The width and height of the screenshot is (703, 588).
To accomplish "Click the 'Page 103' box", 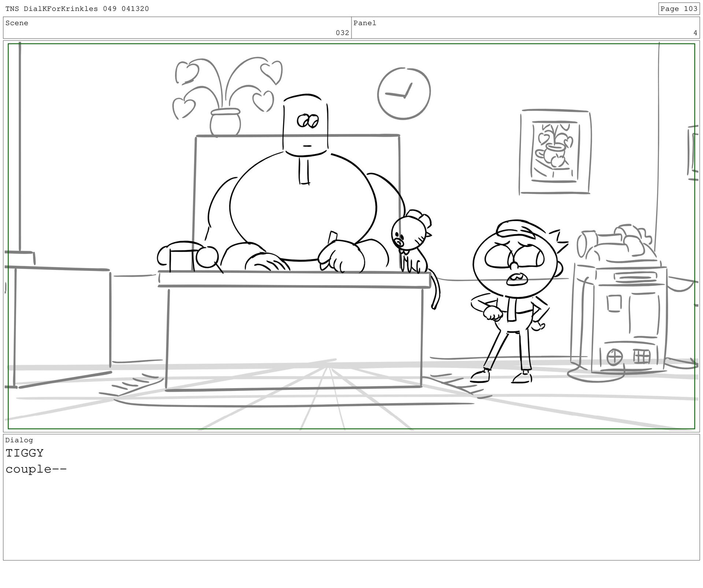I will point(679,8).
